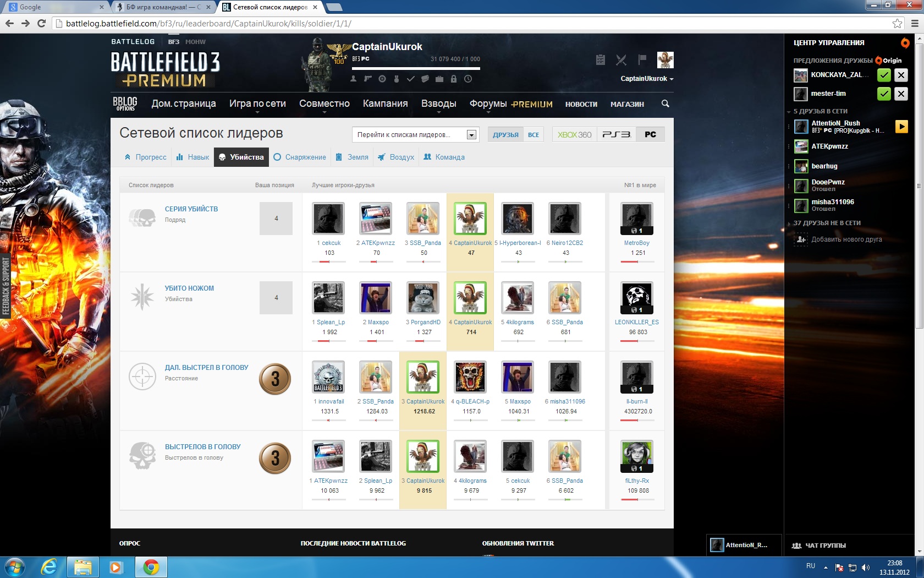Image resolution: width=924 pixels, height=578 pixels.
Task: Open the 'Взводы' menu
Action: coord(438,103)
